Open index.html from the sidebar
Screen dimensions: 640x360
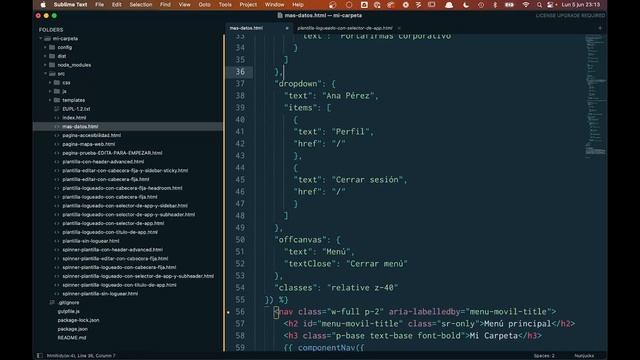74,118
